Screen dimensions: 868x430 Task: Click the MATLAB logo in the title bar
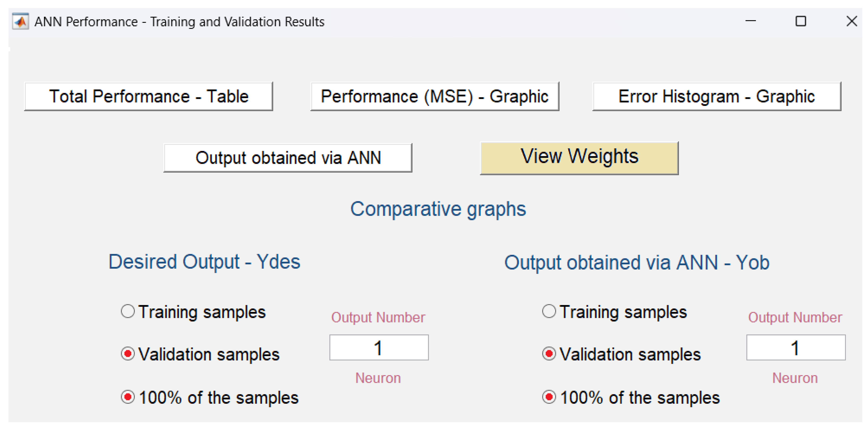coord(20,22)
